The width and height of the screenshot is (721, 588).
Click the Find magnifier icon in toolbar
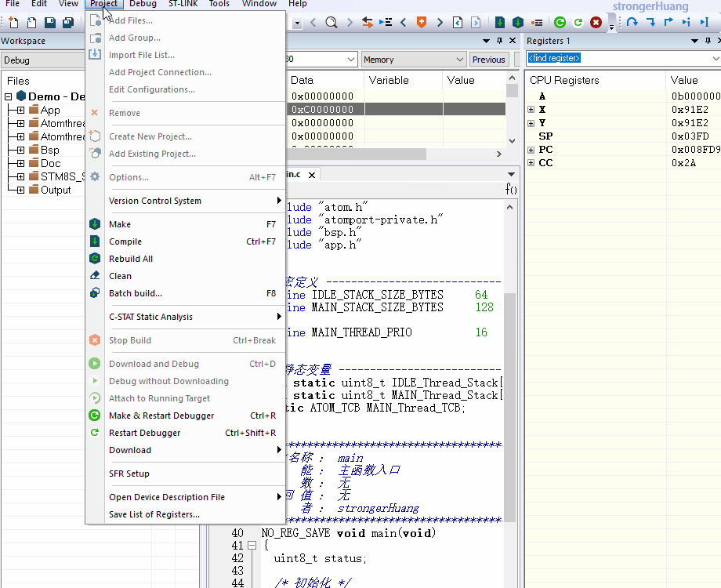point(332,23)
